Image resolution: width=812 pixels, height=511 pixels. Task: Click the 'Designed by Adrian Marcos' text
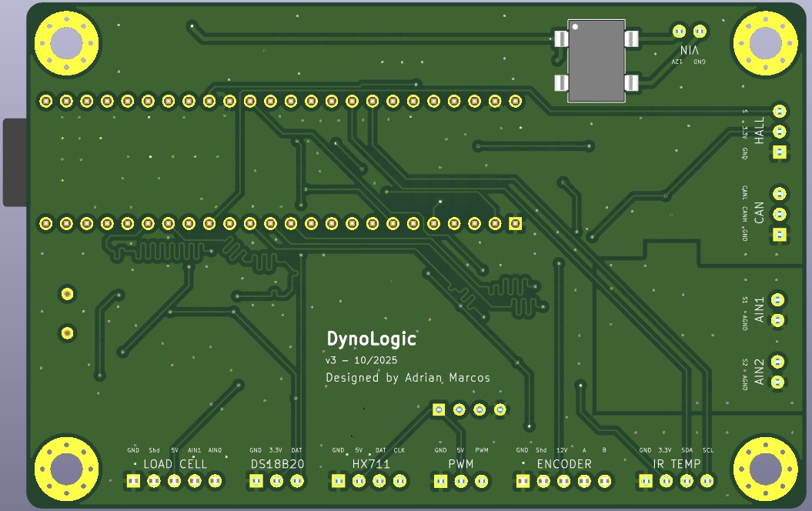pyautogui.click(x=408, y=378)
